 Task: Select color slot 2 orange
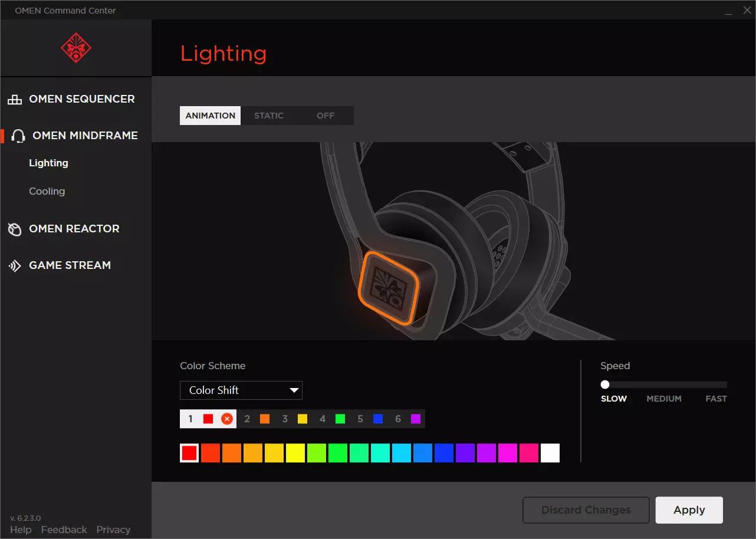coord(257,419)
